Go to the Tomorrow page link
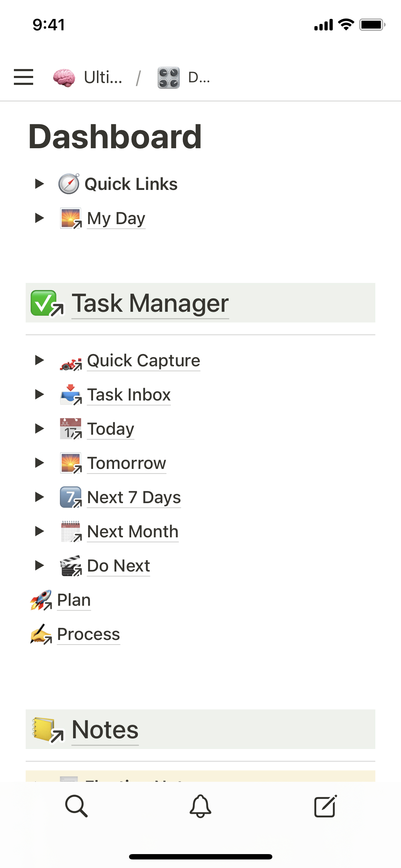This screenshot has width=401, height=868. (127, 463)
